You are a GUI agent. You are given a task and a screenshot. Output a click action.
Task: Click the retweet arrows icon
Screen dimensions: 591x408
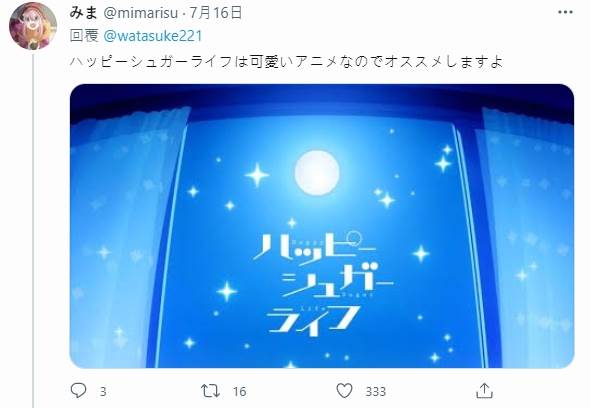(x=210, y=391)
